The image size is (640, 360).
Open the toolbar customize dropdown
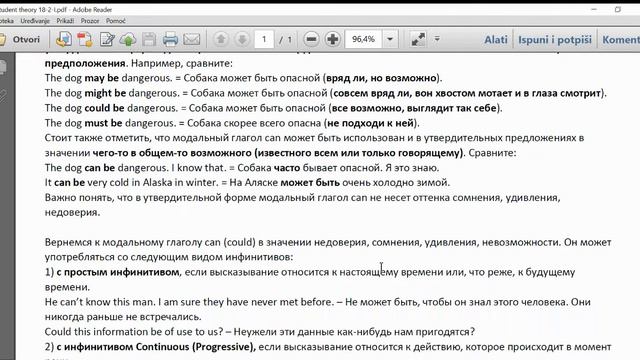437,39
